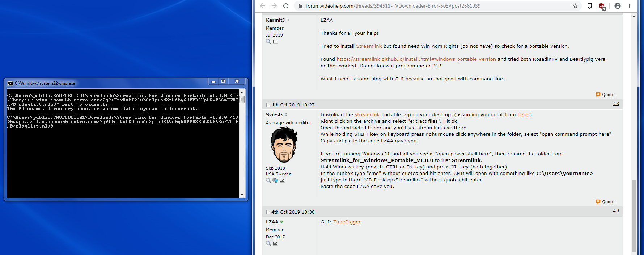Click Sviests avatar image
The image size is (644, 255).
(x=284, y=145)
